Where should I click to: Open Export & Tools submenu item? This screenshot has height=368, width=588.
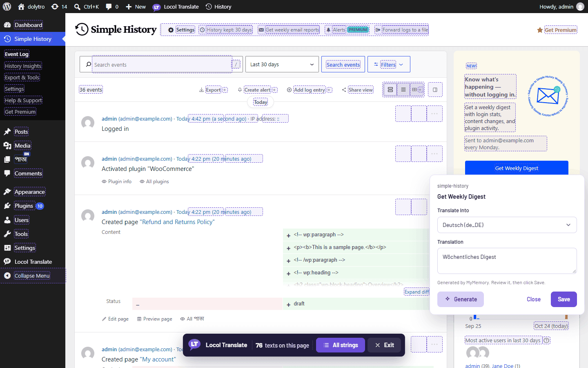coord(22,77)
